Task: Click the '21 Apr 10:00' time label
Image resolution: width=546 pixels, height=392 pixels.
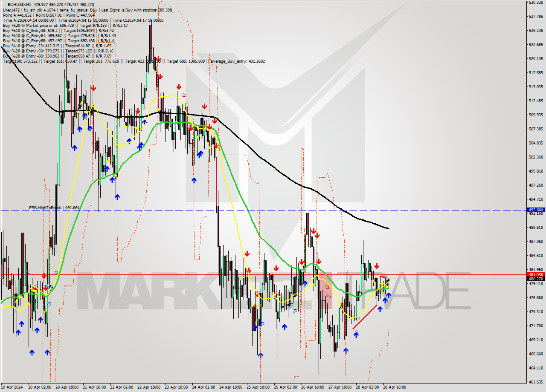Action: (x=94, y=387)
